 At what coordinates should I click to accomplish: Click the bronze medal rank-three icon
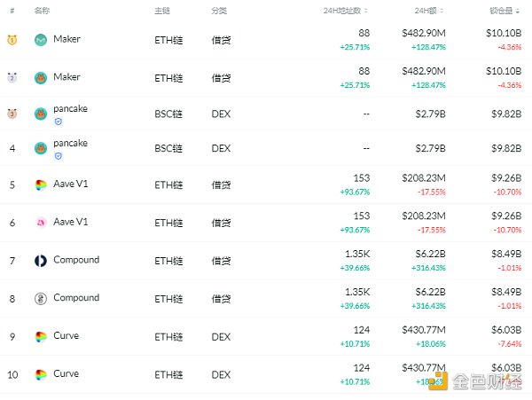point(12,114)
